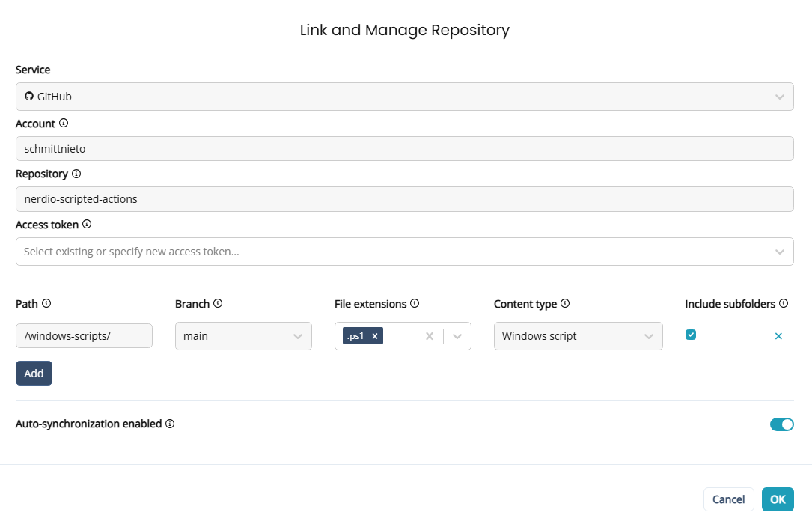
Task: Remove the .ps1 file extension tag
Action: click(x=375, y=336)
